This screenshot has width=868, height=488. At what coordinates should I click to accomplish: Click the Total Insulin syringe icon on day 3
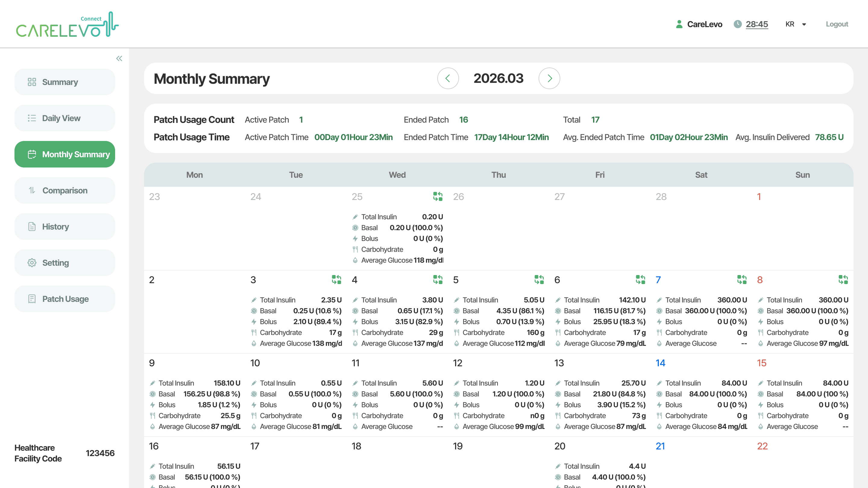254,300
